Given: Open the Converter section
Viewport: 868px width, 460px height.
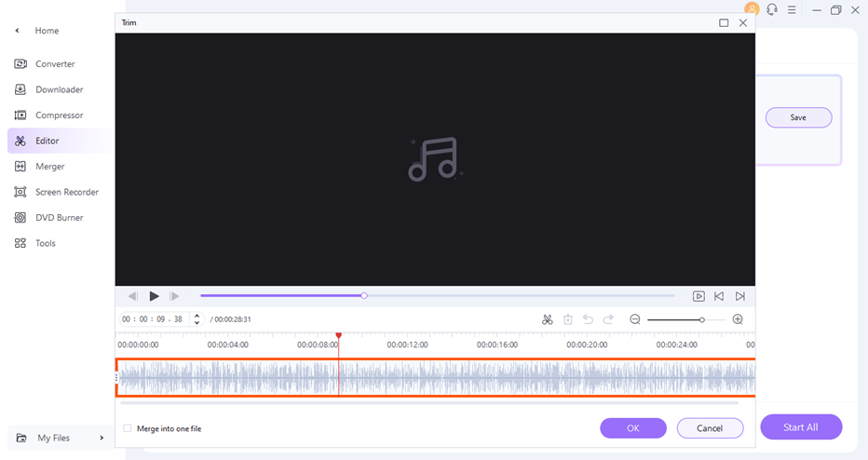Looking at the screenshot, I should tap(55, 64).
